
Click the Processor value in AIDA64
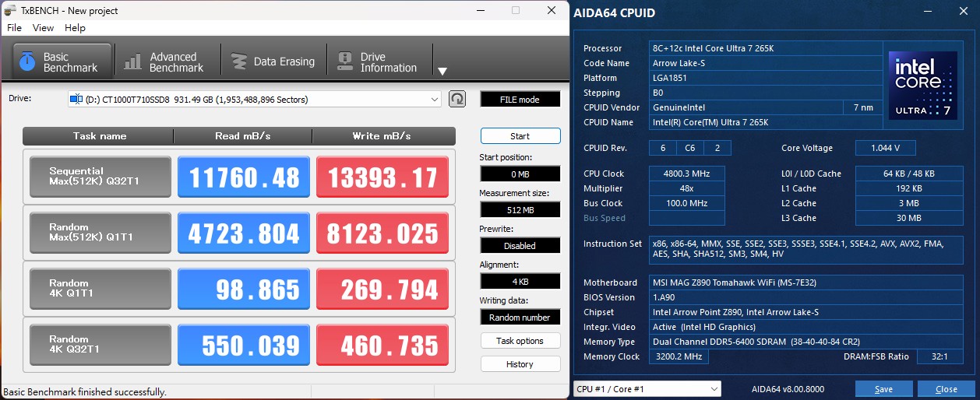pos(764,48)
